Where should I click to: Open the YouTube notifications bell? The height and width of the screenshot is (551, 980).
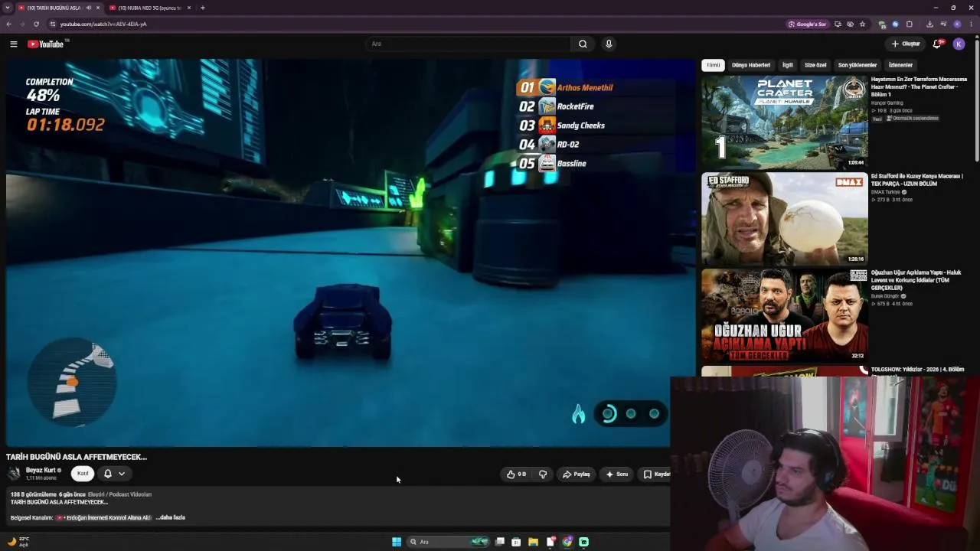pyautogui.click(x=937, y=44)
